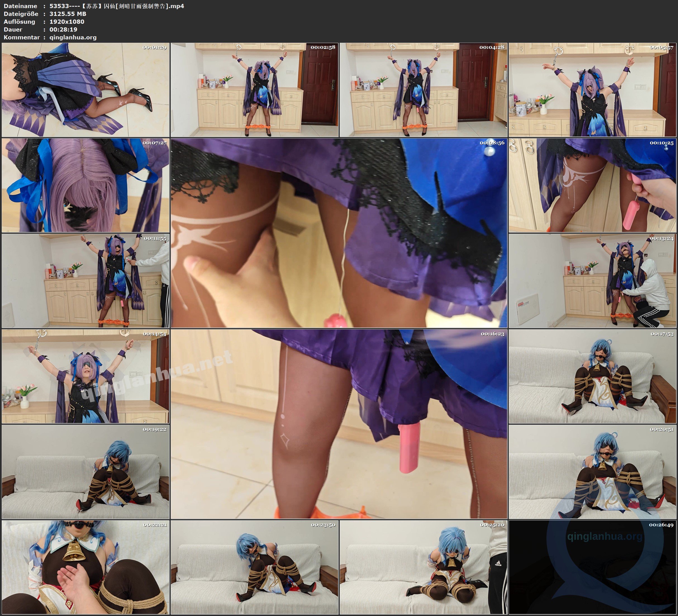Viewport: 678px width, 616px height.
Task: Choose the thumbnail marked 00:14:54
Action: [85, 376]
